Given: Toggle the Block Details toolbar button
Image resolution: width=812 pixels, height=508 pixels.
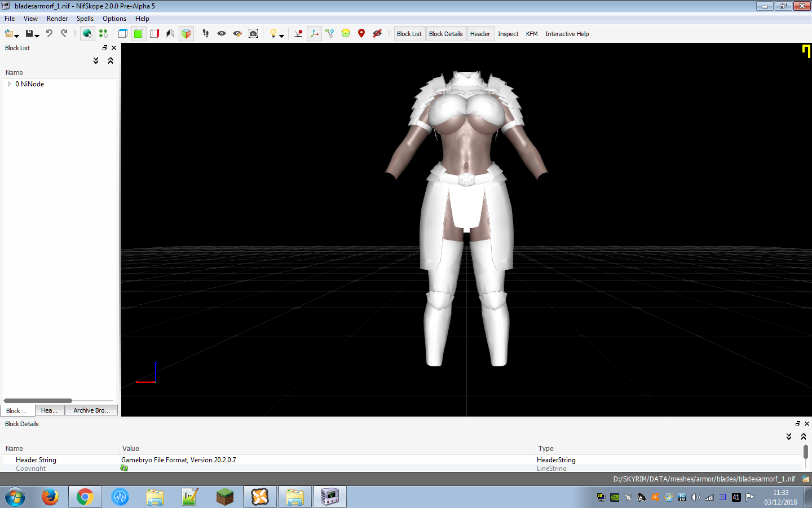Looking at the screenshot, I should 445,34.
